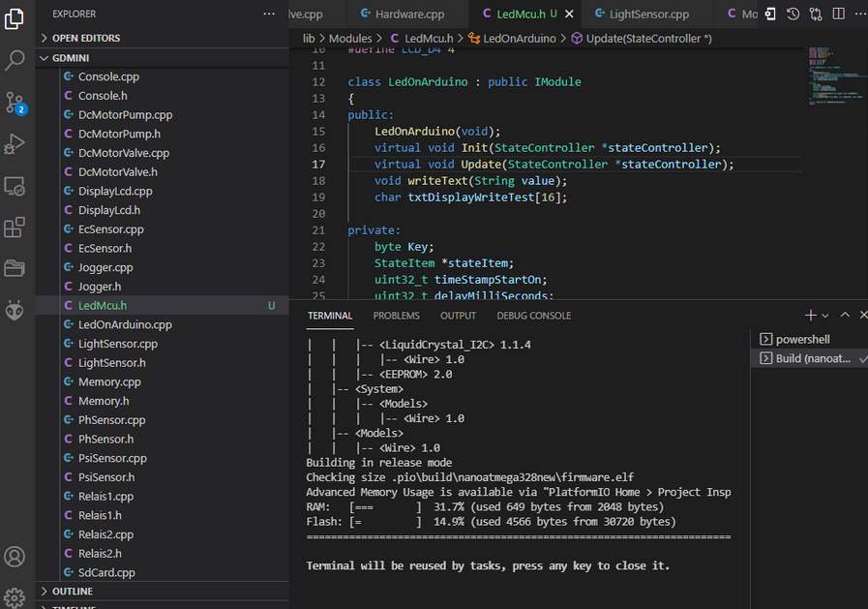Open PsiSensor.cpp file
The image size is (868, 609).
(163, 458)
